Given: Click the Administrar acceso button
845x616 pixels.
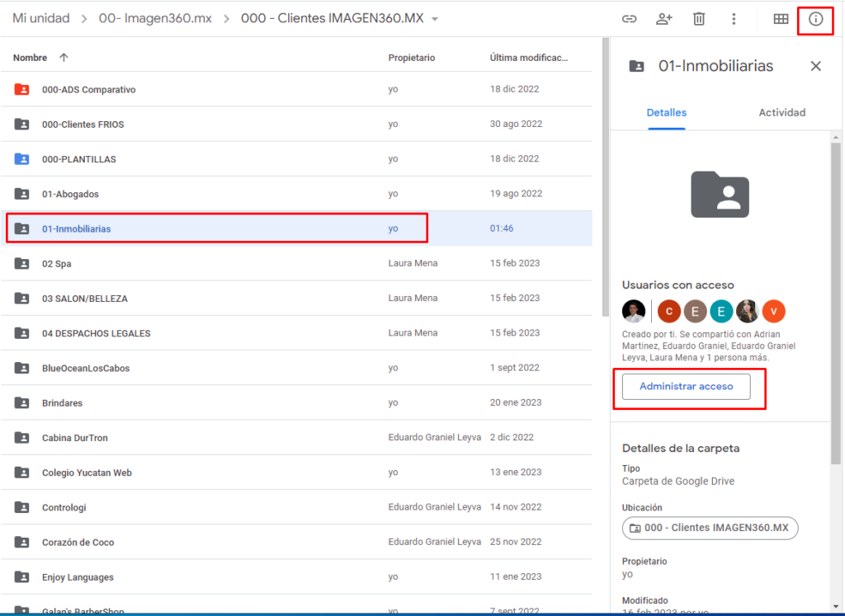Looking at the screenshot, I should coord(686,387).
